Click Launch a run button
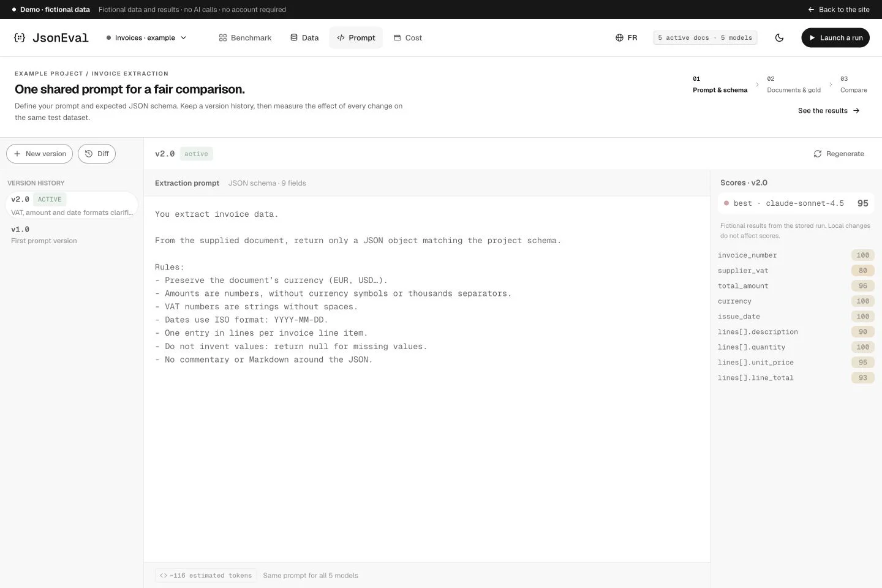Image resolution: width=882 pixels, height=588 pixels. [835, 37]
